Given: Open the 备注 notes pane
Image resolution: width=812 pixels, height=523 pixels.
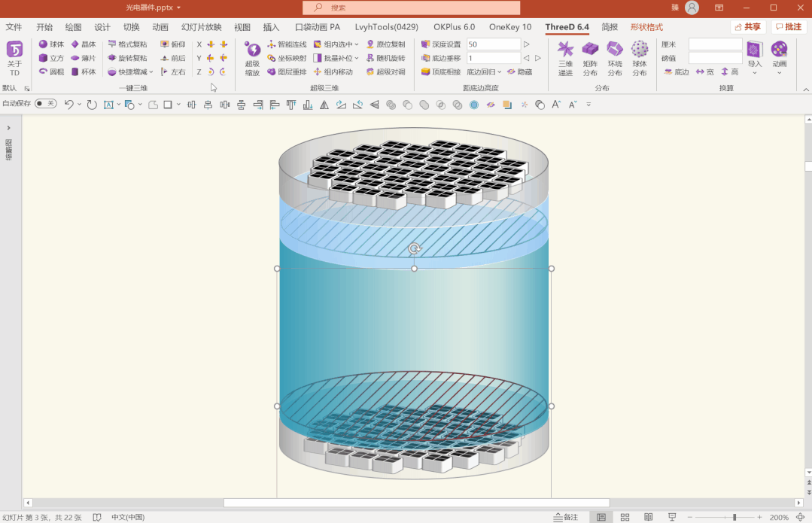Looking at the screenshot, I should point(566,517).
